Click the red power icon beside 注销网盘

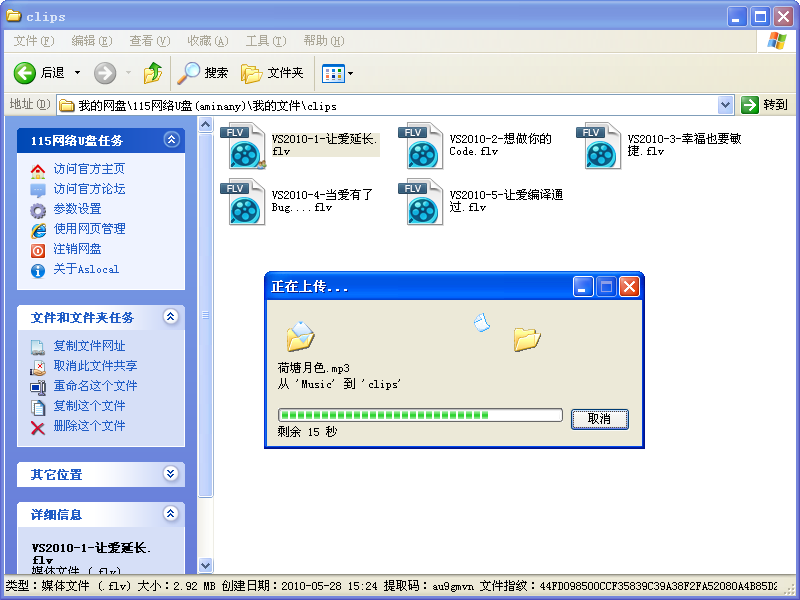(38, 251)
